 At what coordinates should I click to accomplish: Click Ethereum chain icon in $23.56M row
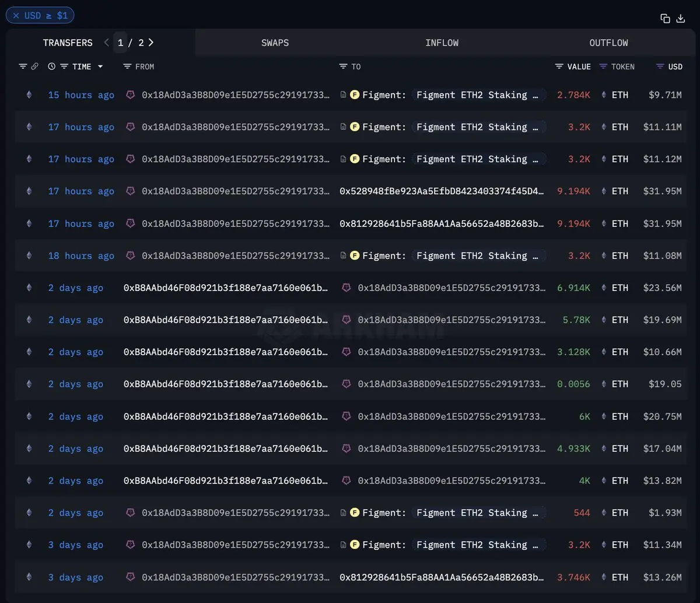[x=29, y=288]
